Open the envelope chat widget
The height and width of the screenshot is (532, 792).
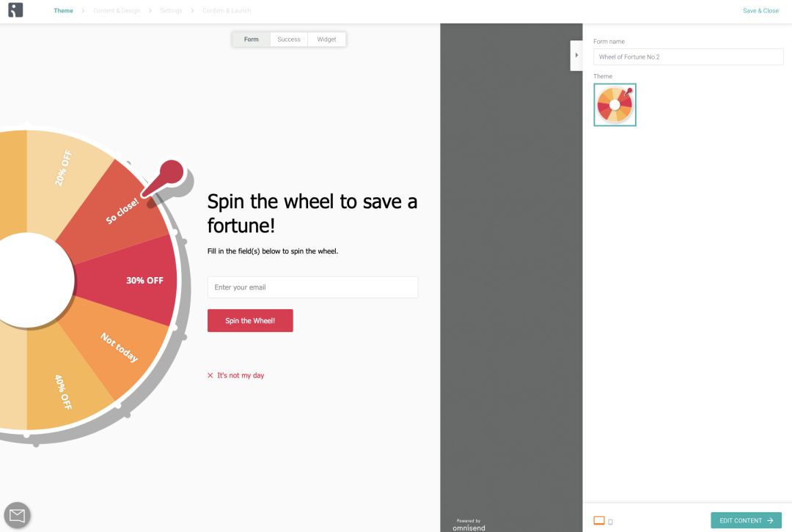tap(17, 516)
